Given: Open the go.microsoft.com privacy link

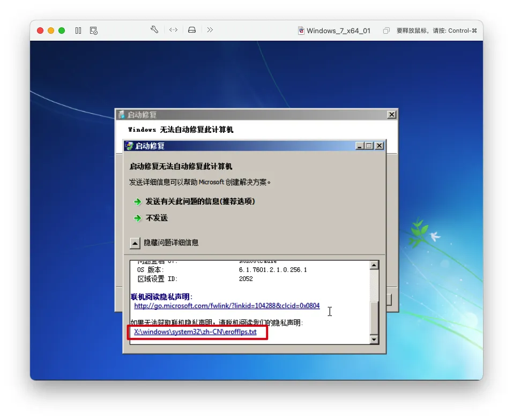Looking at the screenshot, I should pyautogui.click(x=227, y=305).
